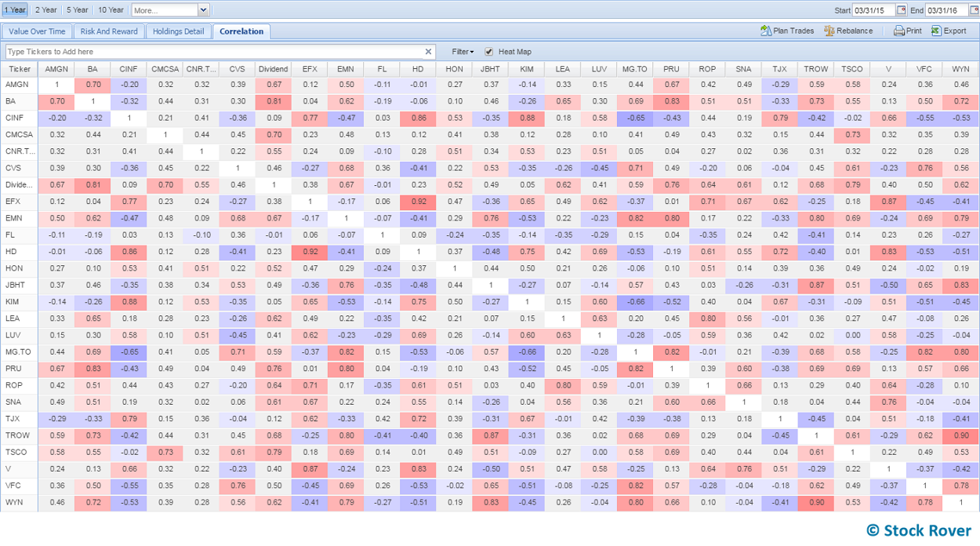Image resolution: width=980 pixels, height=546 pixels.
Task: Click the 0.92 cell in EFX row
Action: click(x=417, y=201)
